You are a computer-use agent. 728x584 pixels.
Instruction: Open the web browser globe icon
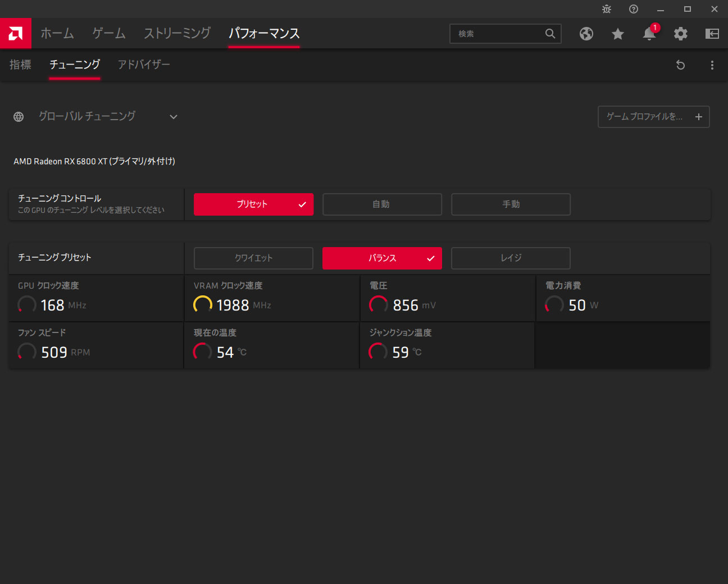coord(586,34)
